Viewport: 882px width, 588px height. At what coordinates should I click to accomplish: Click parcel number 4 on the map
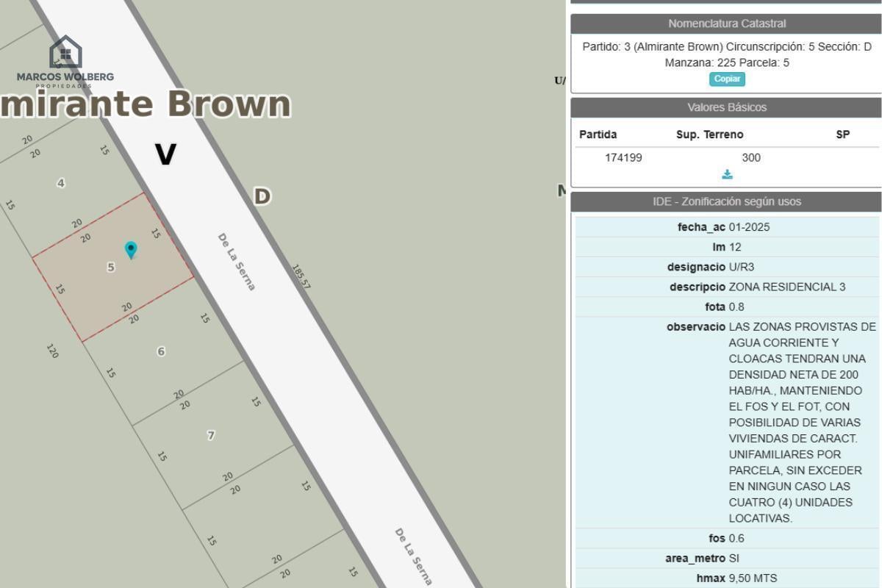click(61, 182)
